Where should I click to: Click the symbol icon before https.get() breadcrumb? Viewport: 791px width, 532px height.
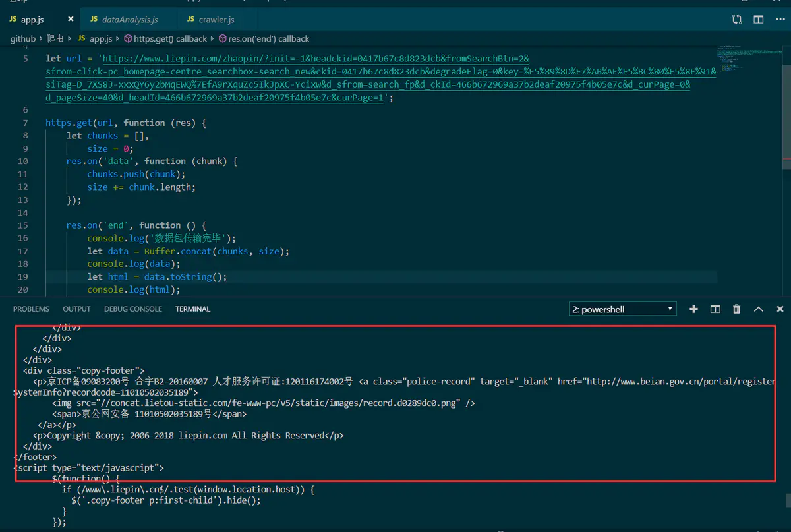128,39
